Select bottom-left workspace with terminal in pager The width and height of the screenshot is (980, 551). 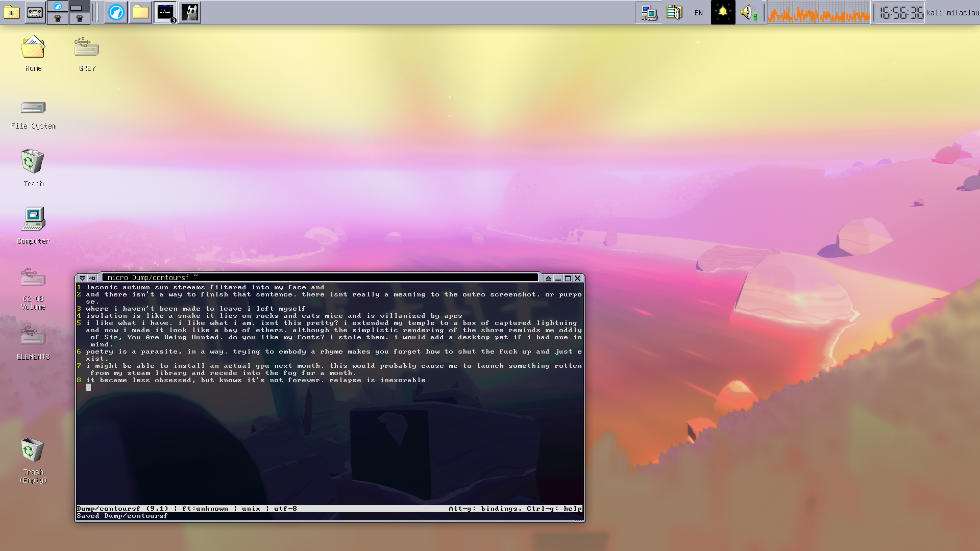click(x=58, y=18)
